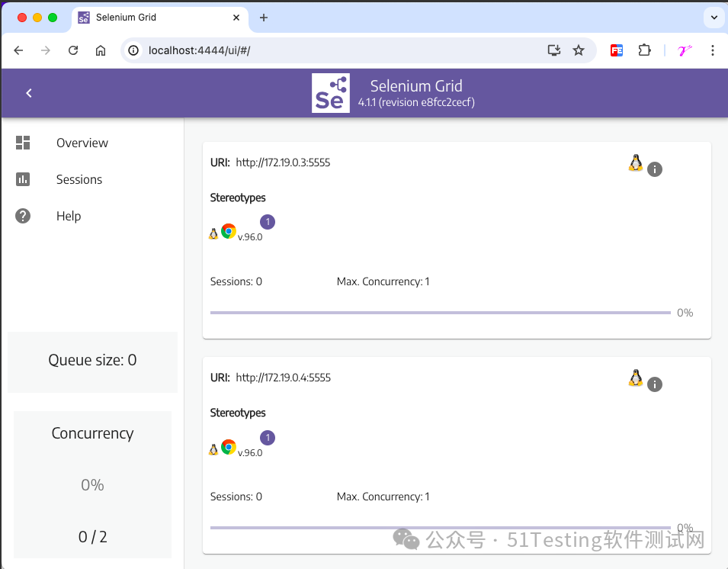Go to Help in the sidebar

(x=69, y=216)
